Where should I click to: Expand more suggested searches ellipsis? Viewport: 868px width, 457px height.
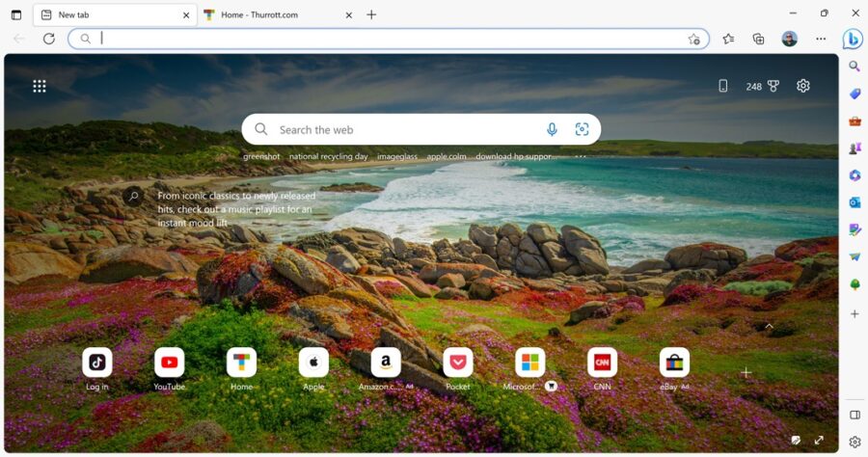(x=581, y=156)
